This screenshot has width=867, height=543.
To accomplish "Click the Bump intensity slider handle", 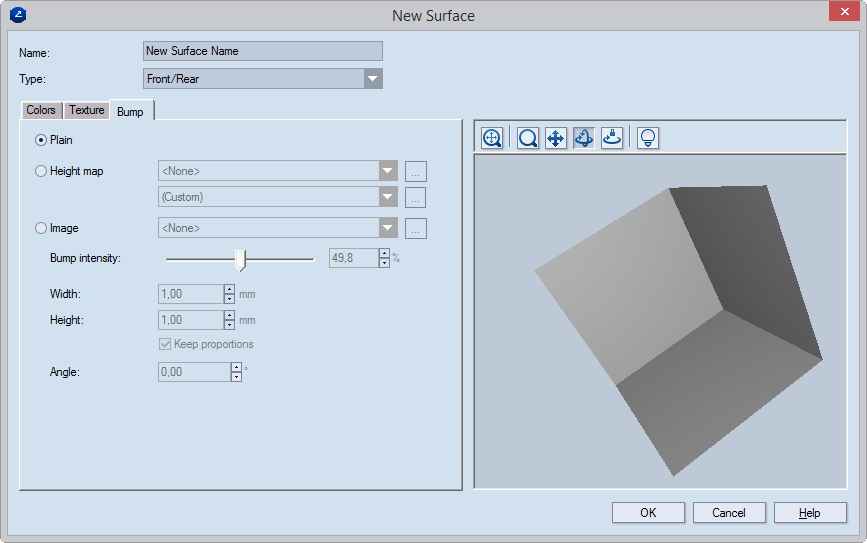I will click(240, 259).
